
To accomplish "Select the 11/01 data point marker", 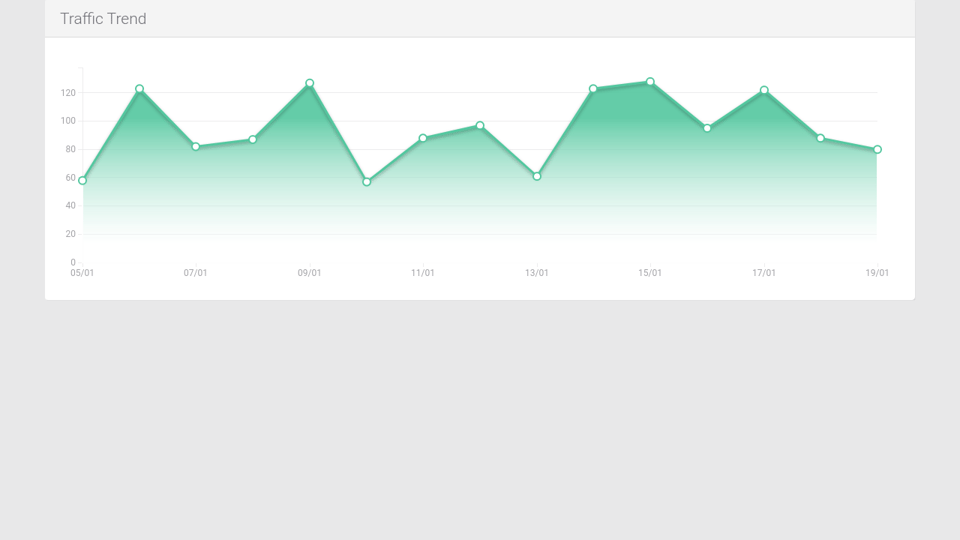I will (x=423, y=138).
